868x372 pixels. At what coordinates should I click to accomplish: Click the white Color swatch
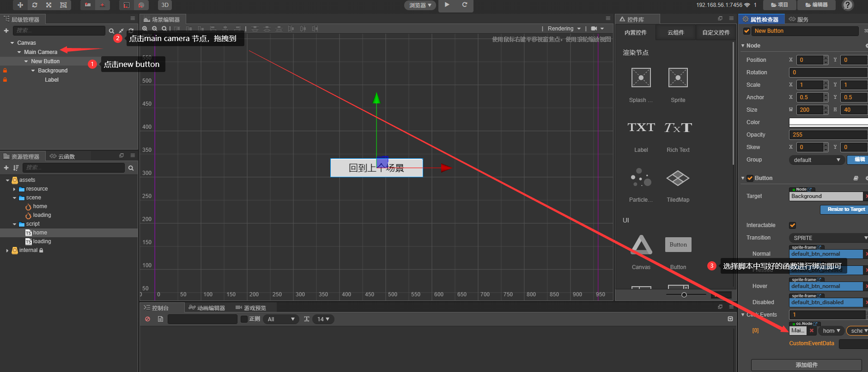tap(828, 122)
